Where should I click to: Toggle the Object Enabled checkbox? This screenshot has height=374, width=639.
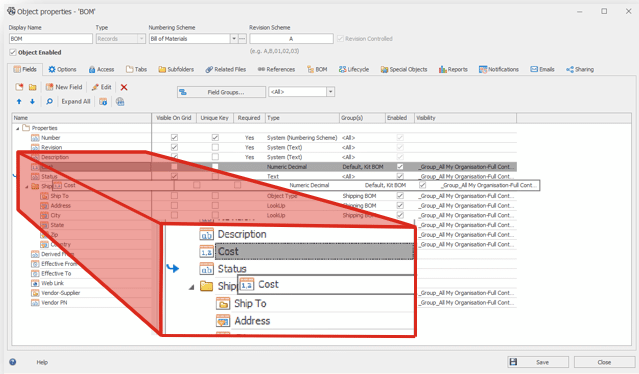pos(13,52)
